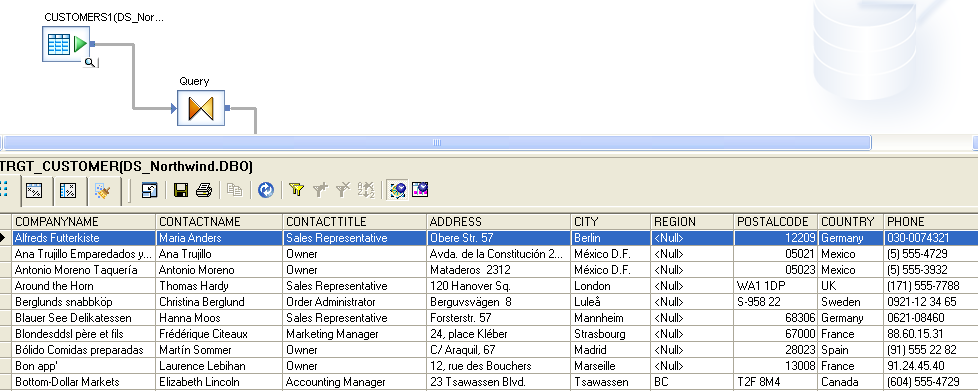Click the Add filter funnel icon
The width and height of the screenshot is (978, 391).
(x=320, y=190)
